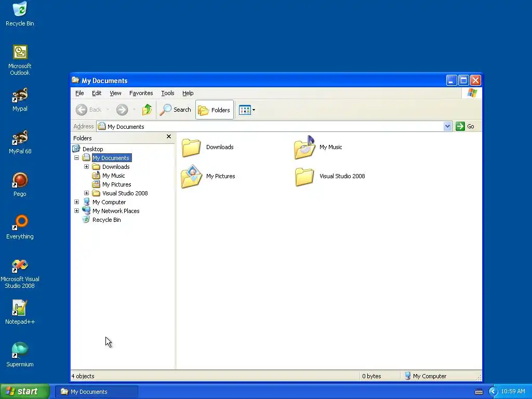Select My Pictures in the folder tree
The image size is (532, 399).
click(x=116, y=184)
